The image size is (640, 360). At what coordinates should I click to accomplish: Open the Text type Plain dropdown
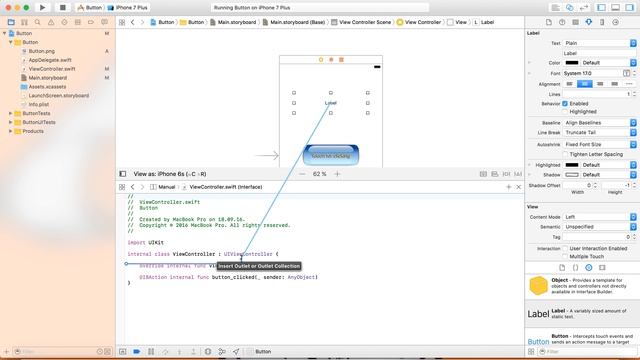pyautogui.click(x=599, y=43)
